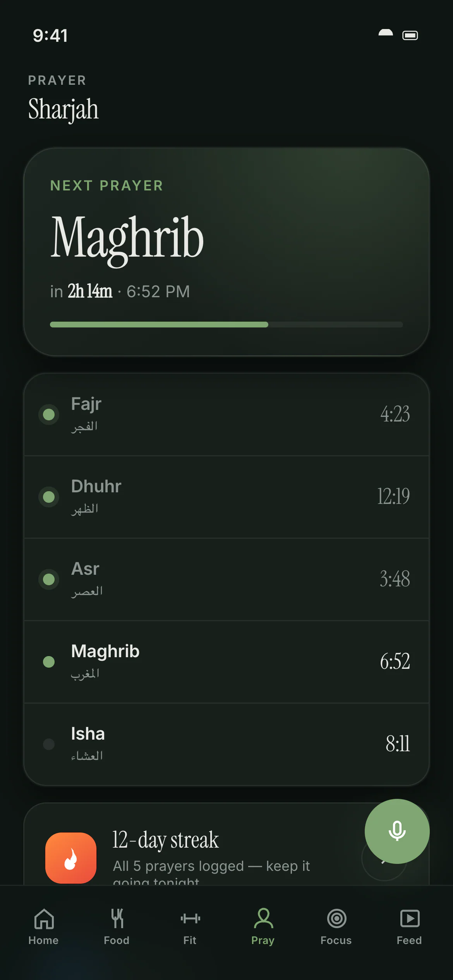The image size is (453, 980).
Task: Toggle the Dhuhr prayer completion dot
Action: (49, 497)
